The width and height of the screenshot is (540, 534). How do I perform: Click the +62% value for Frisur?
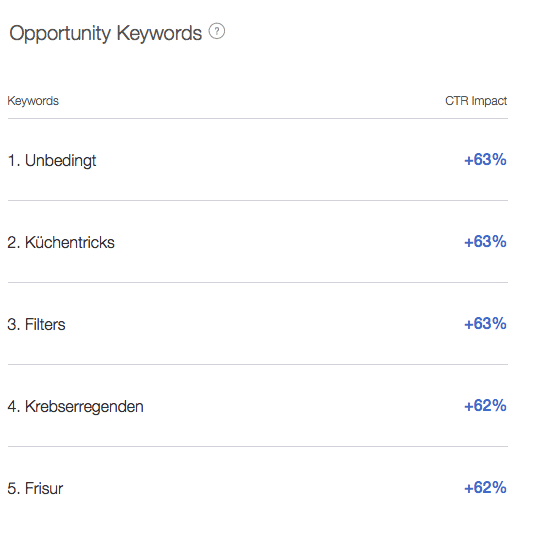pos(485,488)
